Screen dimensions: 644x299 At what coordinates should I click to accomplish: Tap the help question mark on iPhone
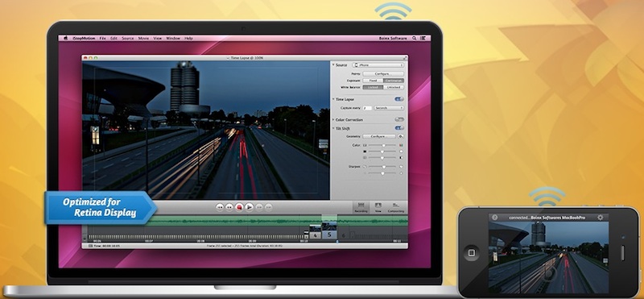pyautogui.click(x=494, y=217)
